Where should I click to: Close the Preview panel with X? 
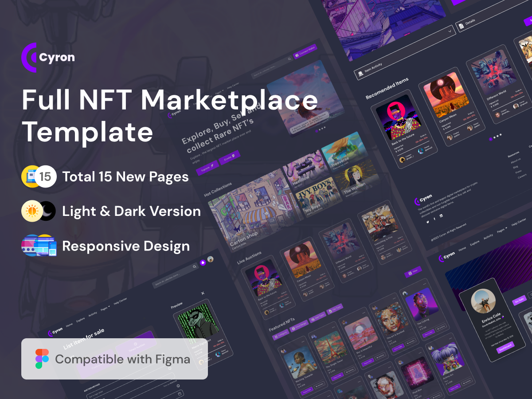point(203,293)
